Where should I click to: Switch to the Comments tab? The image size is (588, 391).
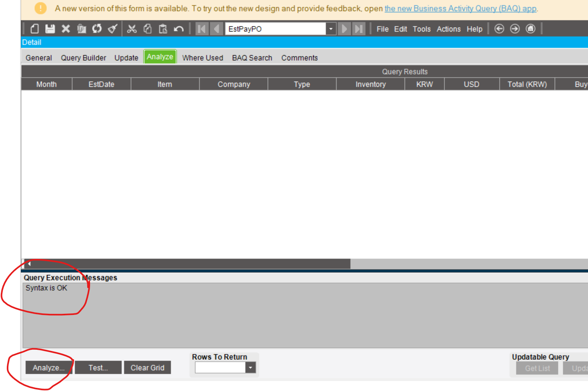299,58
